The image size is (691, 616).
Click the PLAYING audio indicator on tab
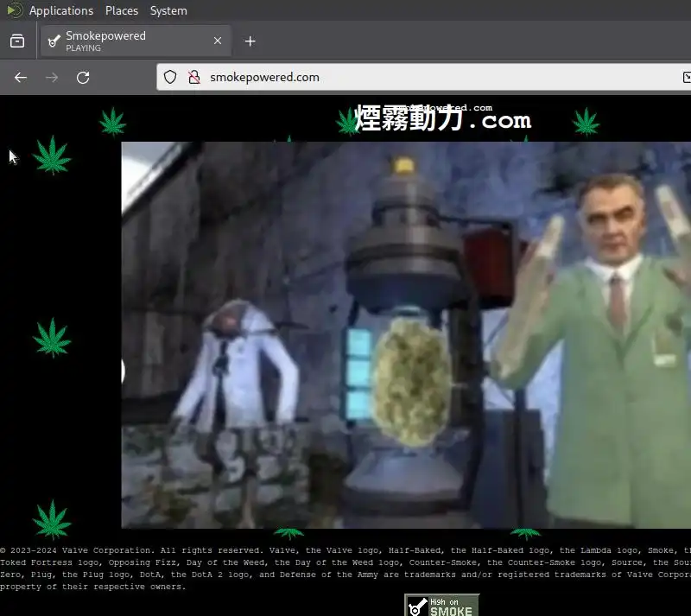pyautogui.click(x=83, y=48)
